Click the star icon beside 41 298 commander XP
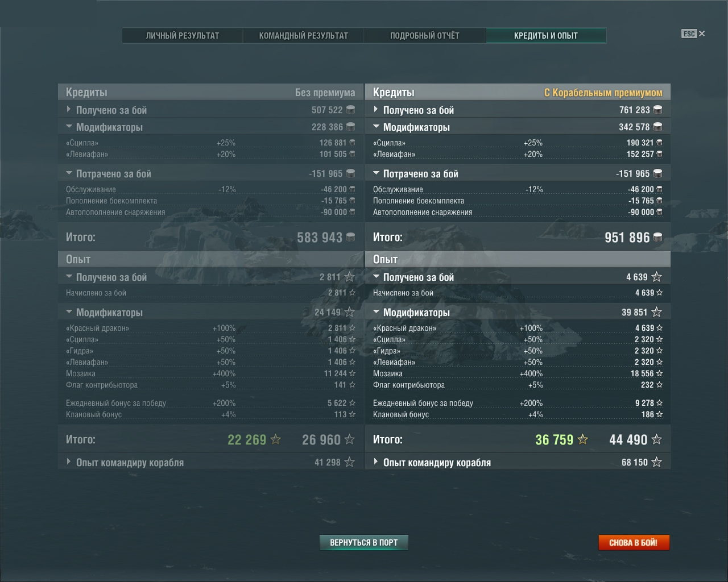728x582 pixels. coord(349,462)
